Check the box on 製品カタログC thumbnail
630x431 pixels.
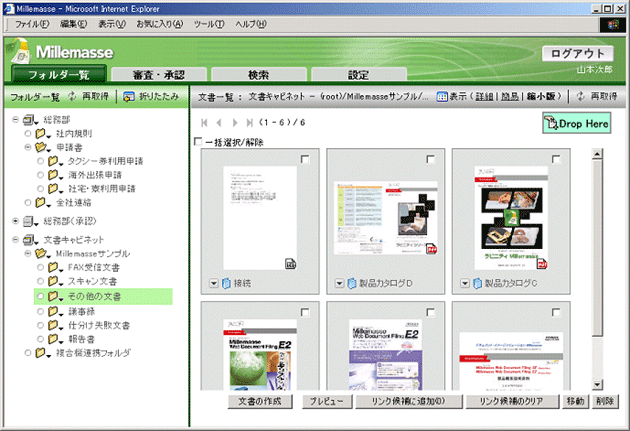(557, 159)
